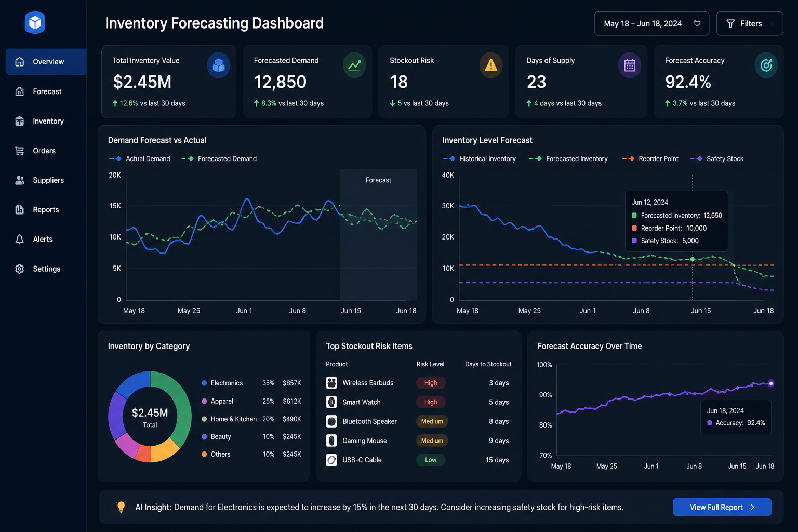798x532 pixels.
Task: Click the Total Inventory Value cube icon
Action: (x=219, y=65)
